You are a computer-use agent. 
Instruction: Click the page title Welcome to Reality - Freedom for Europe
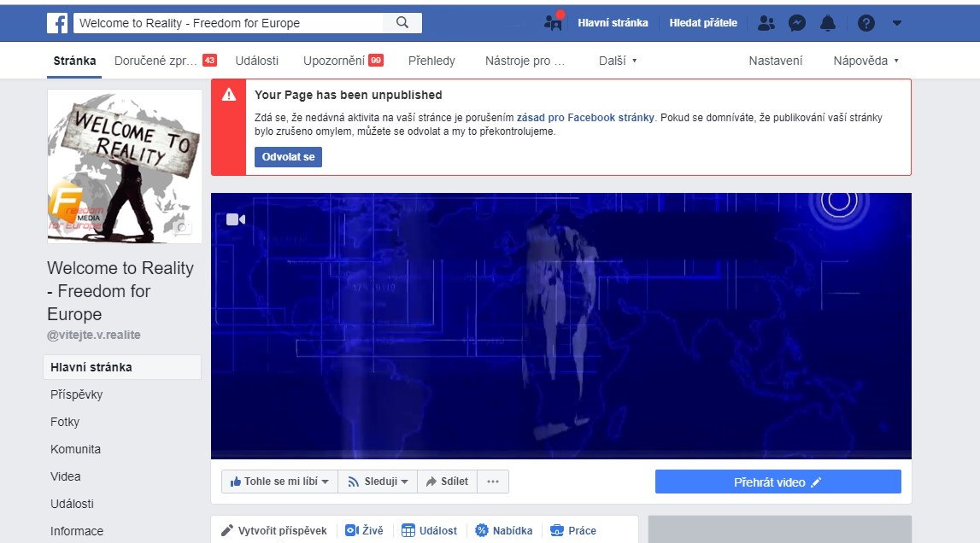point(120,291)
